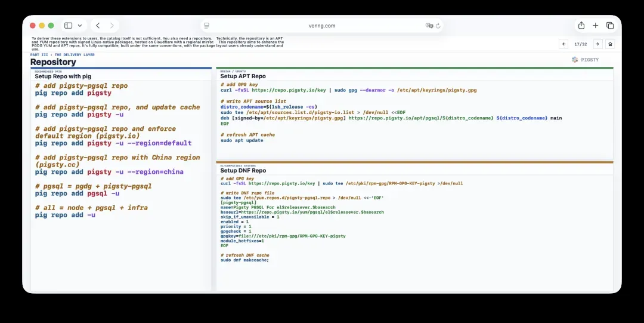Viewport: 644px width, 323px height.
Task: Return to home slide icon
Action: pyautogui.click(x=611, y=44)
